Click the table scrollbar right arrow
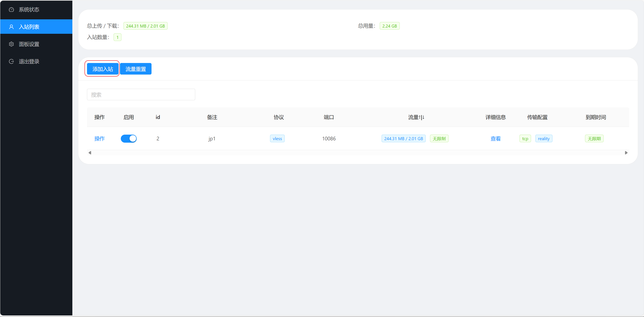 (x=626, y=153)
